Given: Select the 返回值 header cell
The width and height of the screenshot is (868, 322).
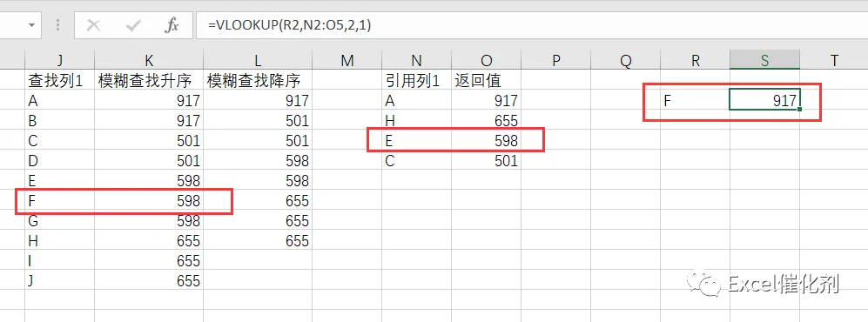Looking at the screenshot, I should tap(486, 80).
